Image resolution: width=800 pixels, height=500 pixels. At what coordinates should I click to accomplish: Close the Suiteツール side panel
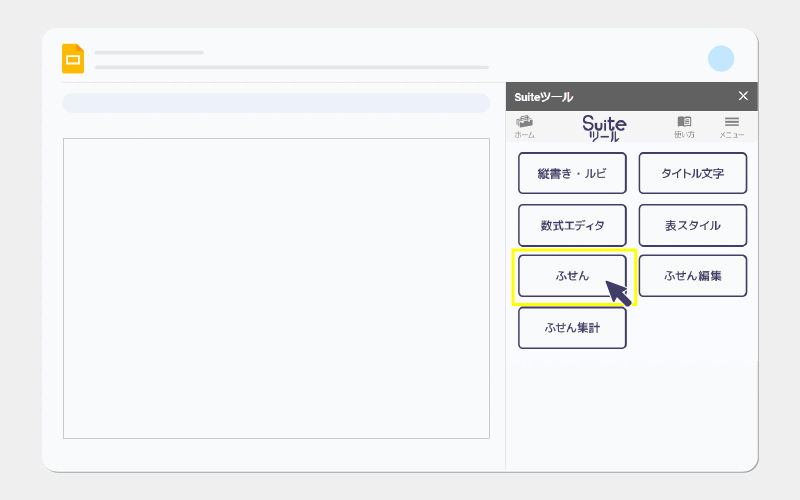(x=743, y=96)
